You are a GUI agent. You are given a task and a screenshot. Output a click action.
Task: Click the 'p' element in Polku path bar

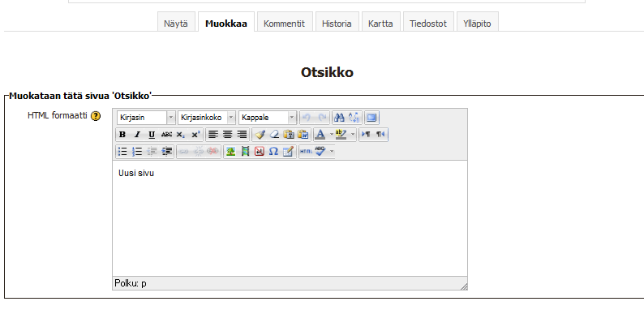pos(144,284)
